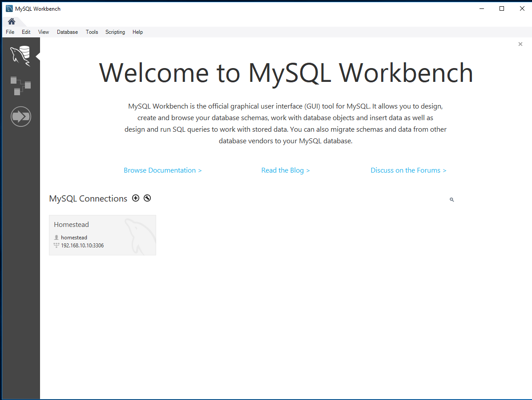Open the Tools menu
This screenshot has height=400, width=532.
tap(92, 32)
